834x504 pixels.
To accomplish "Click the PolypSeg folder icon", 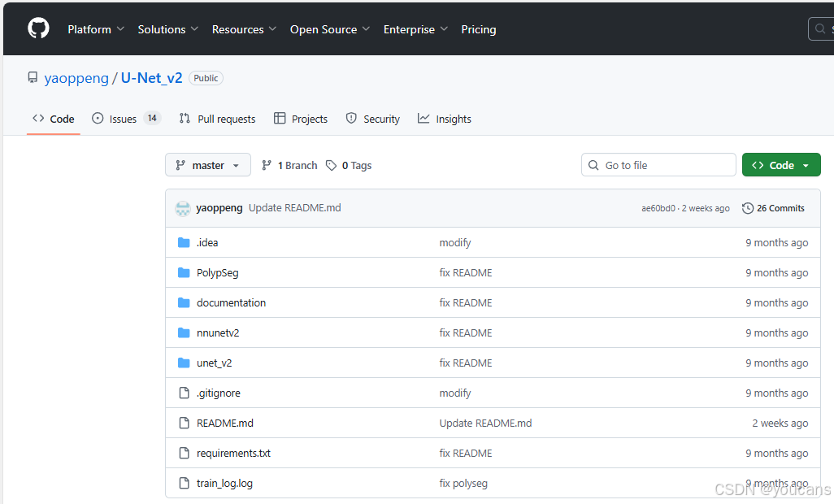I will (x=184, y=273).
